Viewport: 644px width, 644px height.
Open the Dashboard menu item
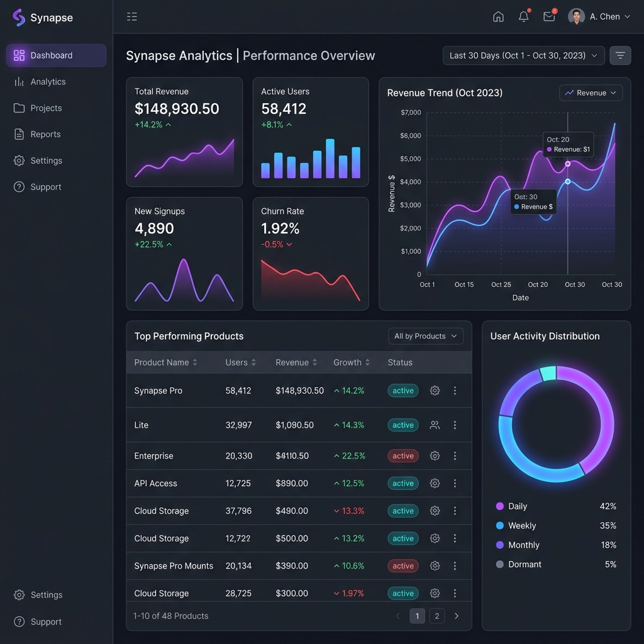click(56, 55)
